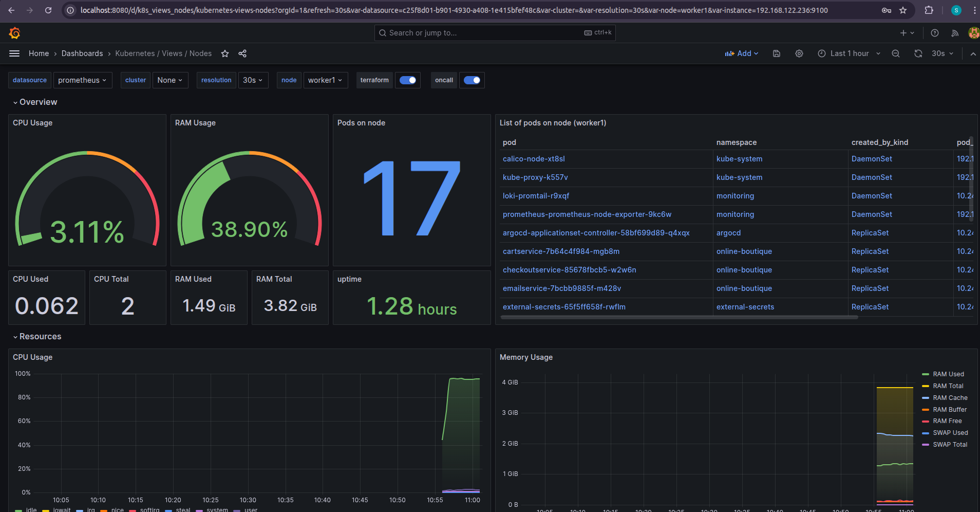Go forward in browser history
The width and height of the screenshot is (980, 512).
30,10
